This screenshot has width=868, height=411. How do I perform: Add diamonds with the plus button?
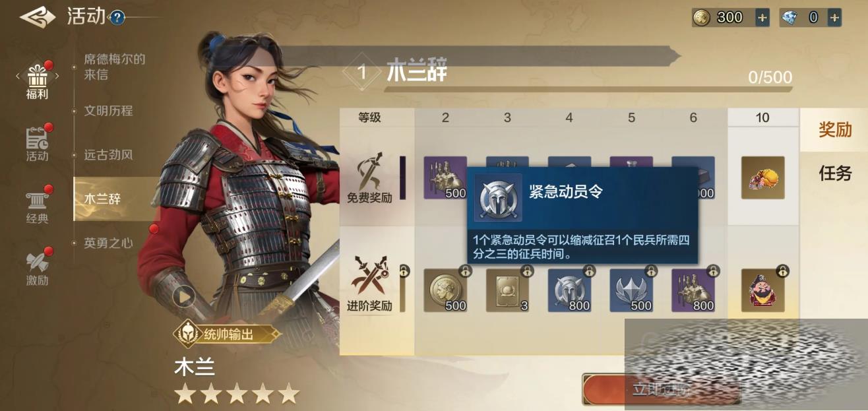coord(835,18)
